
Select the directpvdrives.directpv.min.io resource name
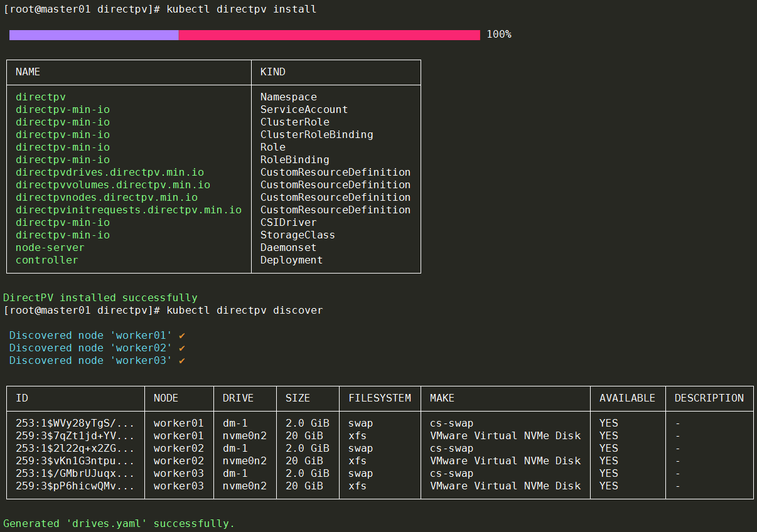pos(110,173)
